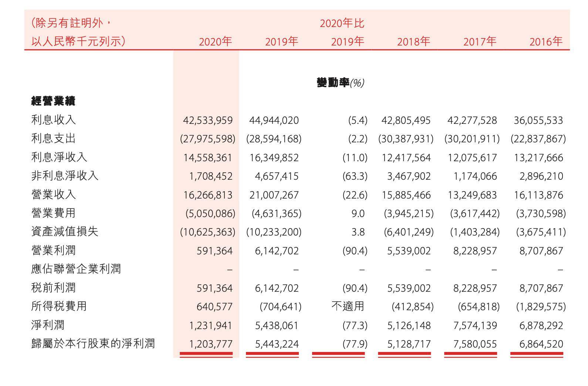Screen dimensions: 588x386
Task: Select the 應佔聯營企業利潤 row label
Action: click(76, 269)
